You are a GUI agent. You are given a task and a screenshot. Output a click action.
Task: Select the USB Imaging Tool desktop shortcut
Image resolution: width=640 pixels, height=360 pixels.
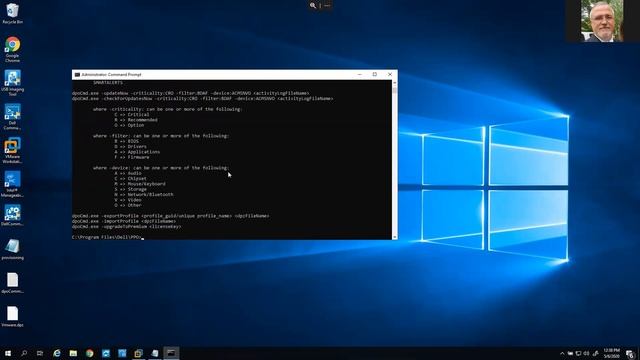point(13,83)
